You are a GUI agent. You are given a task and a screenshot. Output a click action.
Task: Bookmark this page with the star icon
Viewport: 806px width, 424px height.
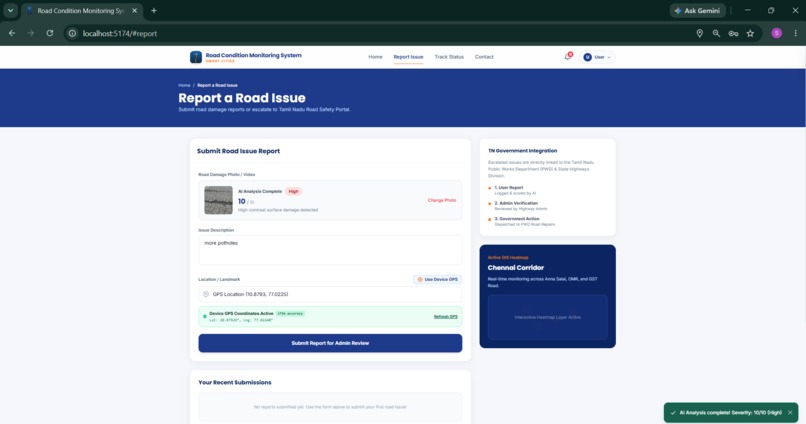coord(750,33)
